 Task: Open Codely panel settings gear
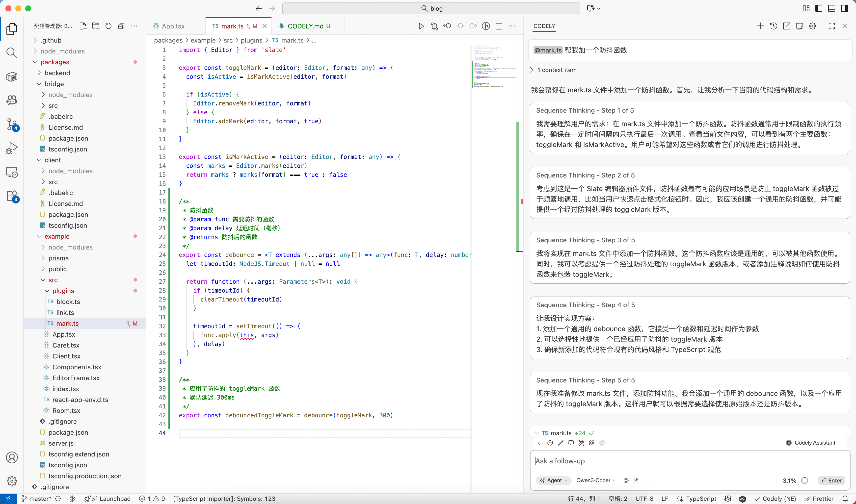point(812,26)
